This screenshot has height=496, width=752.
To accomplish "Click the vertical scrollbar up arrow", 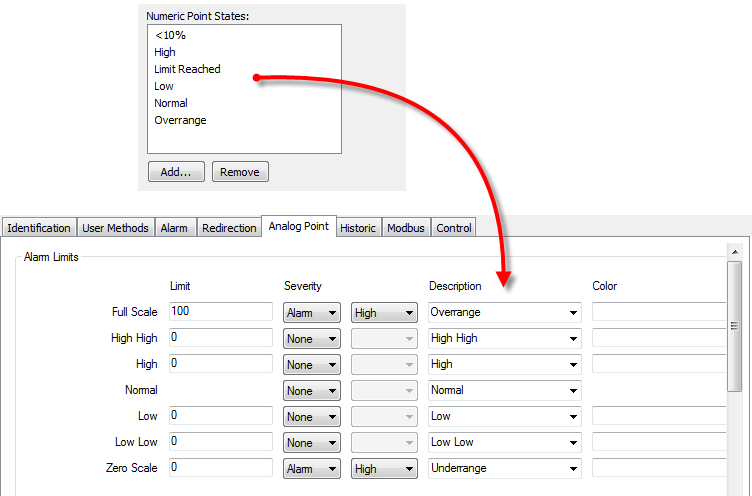I will click(x=735, y=252).
